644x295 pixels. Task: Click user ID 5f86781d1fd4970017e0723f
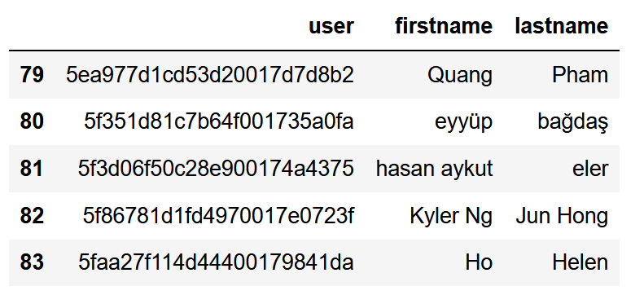(218, 216)
